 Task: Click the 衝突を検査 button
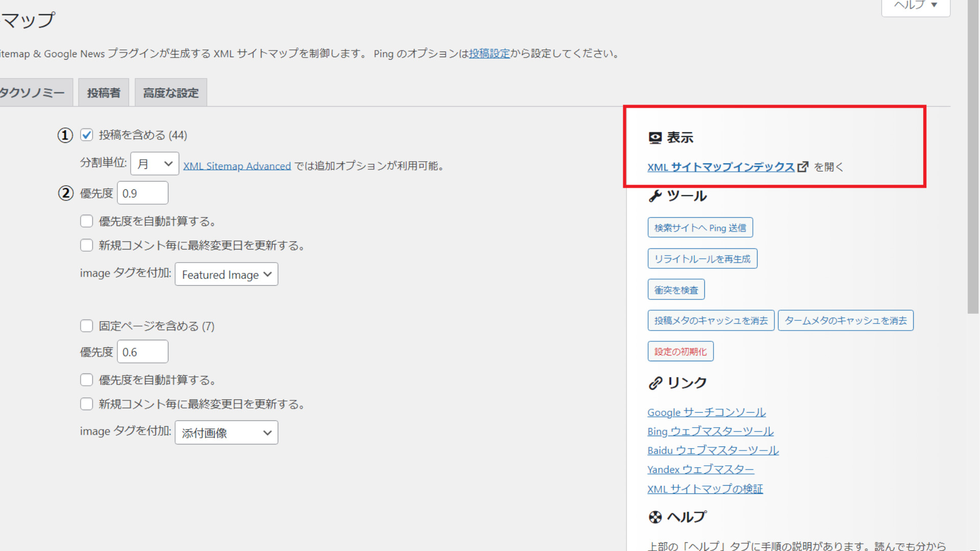(x=676, y=290)
